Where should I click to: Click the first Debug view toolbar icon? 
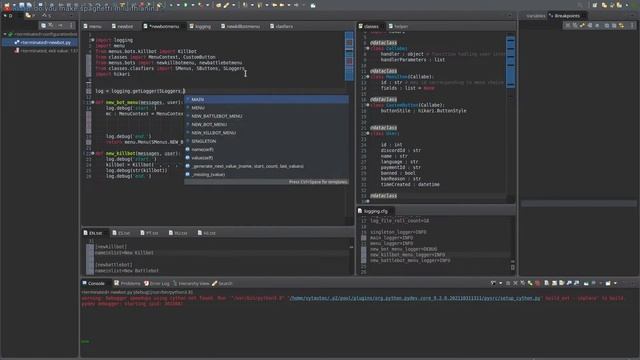(x=43, y=25)
